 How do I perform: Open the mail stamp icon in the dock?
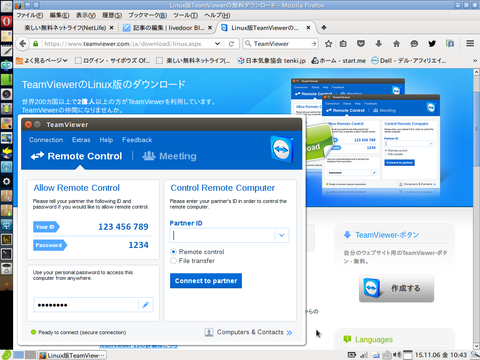6,36
